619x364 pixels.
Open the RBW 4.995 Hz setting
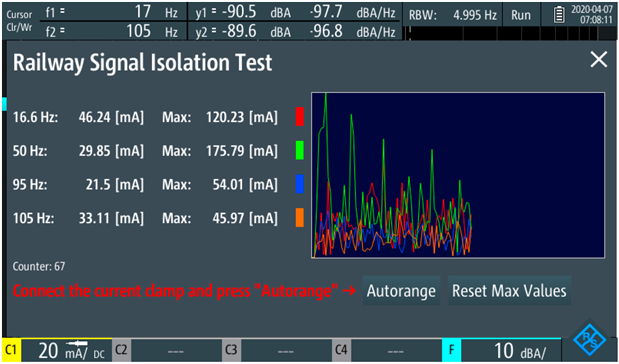click(x=452, y=15)
